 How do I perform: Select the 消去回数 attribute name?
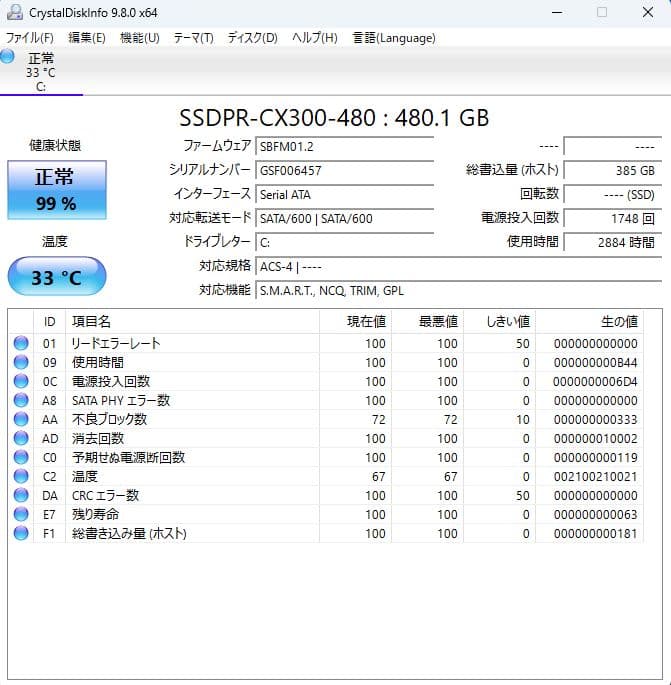[x=98, y=438]
